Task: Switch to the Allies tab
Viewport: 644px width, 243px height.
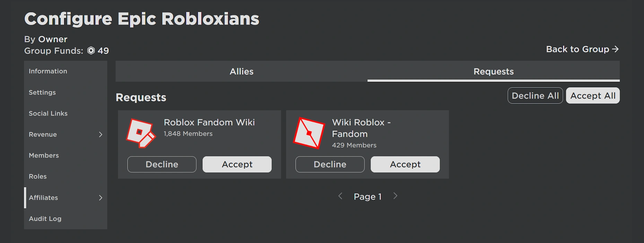Action: pyautogui.click(x=241, y=72)
